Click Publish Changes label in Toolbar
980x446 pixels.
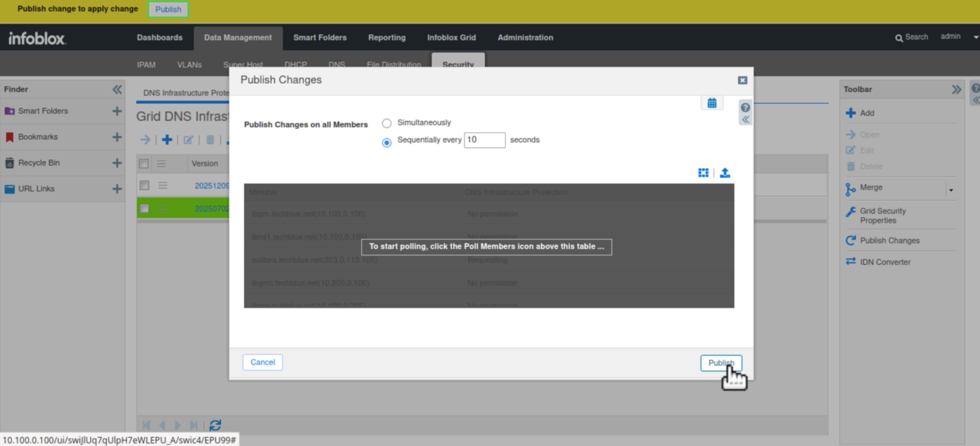point(890,240)
